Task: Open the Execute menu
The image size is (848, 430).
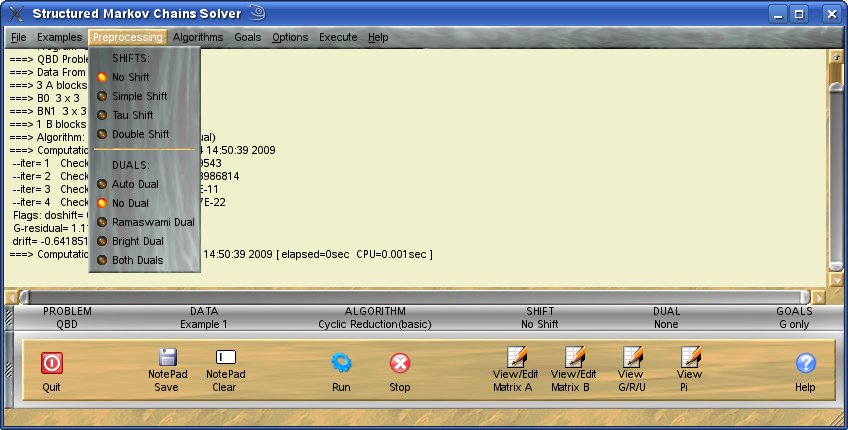Action: [x=338, y=37]
